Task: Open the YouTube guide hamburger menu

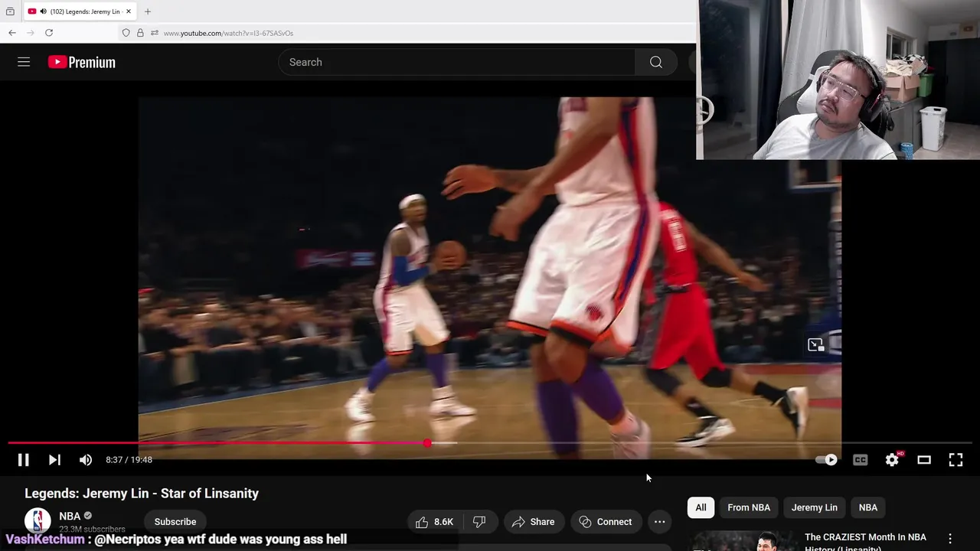Action: 24,62
